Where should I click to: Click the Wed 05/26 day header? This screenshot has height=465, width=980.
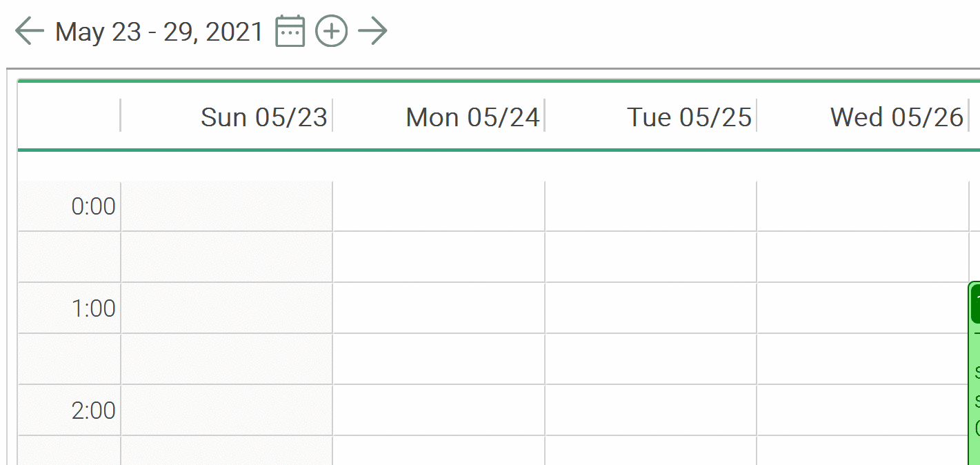(896, 117)
